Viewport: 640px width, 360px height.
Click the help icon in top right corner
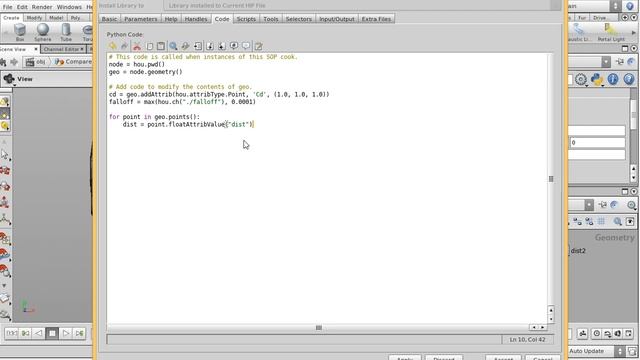click(630, 6)
